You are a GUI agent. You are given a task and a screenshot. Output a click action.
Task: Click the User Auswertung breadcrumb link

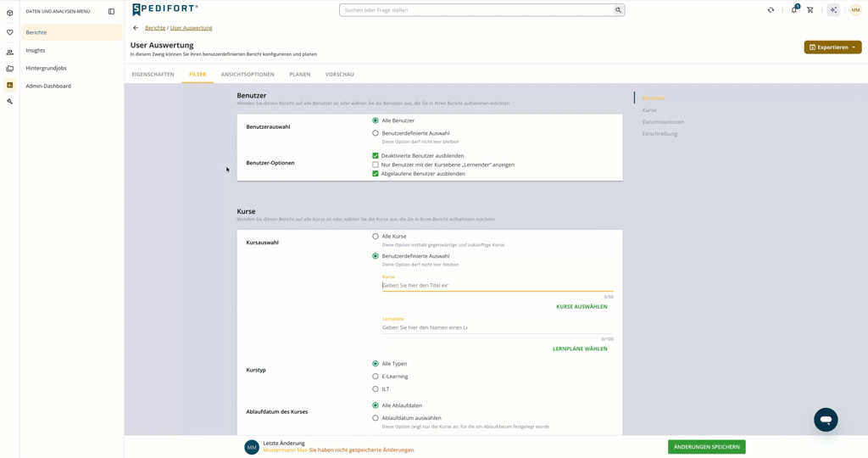coord(191,28)
